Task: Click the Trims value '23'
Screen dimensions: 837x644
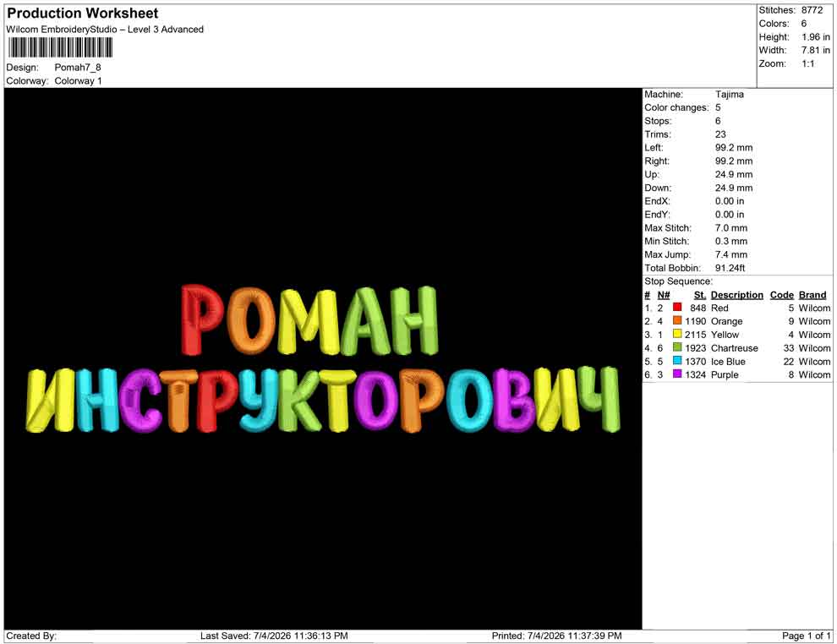Action: tap(720, 134)
